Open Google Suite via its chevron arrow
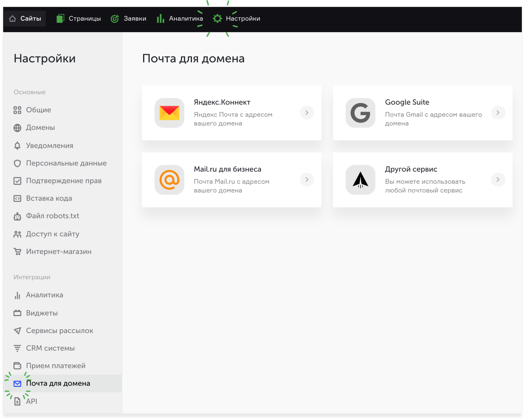This screenshot has width=525, height=420. coord(498,113)
